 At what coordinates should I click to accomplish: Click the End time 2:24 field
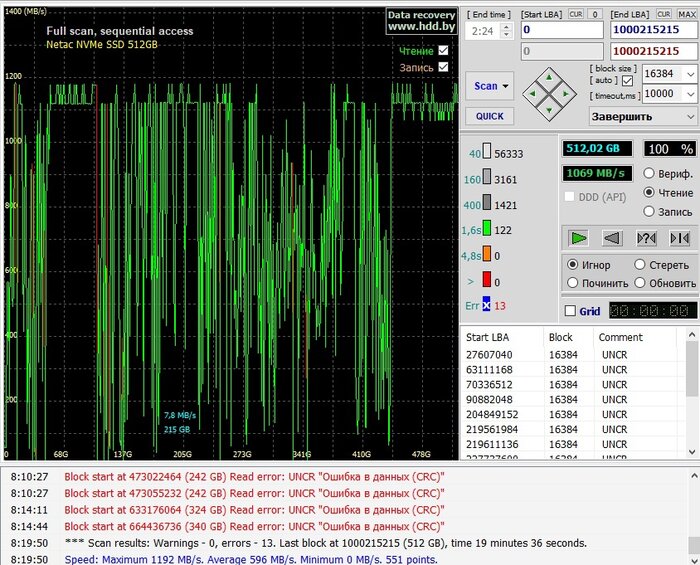tap(483, 31)
